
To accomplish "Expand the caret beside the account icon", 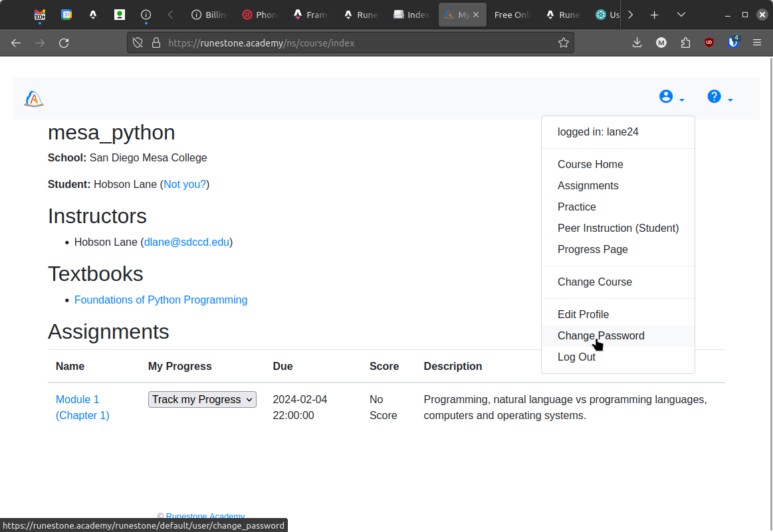I will click(681, 99).
